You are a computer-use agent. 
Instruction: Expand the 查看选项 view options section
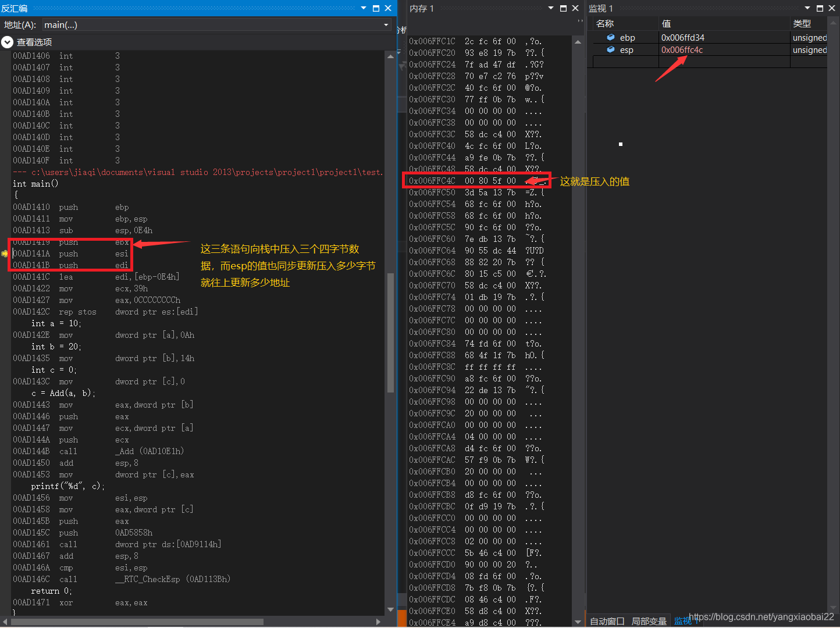pos(7,42)
